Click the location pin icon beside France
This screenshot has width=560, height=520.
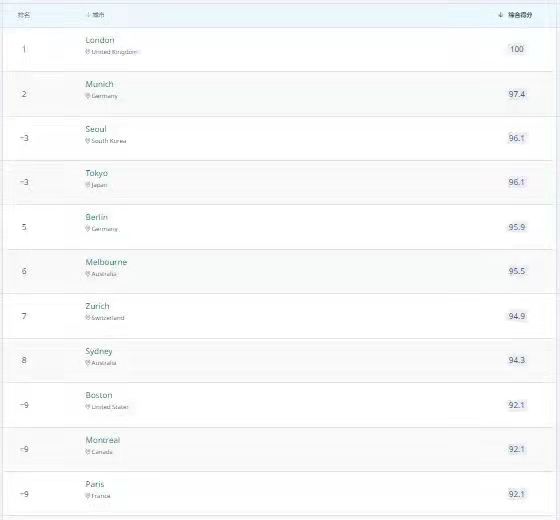pyautogui.click(x=88, y=496)
